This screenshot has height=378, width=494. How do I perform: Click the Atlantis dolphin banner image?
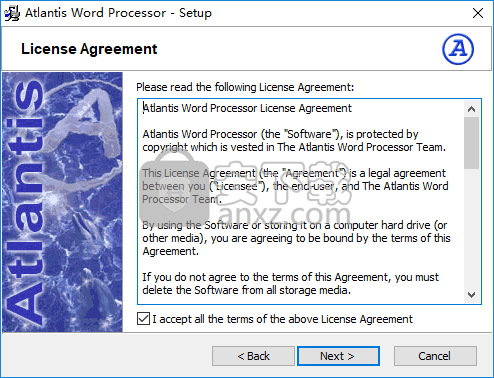pos(62,202)
